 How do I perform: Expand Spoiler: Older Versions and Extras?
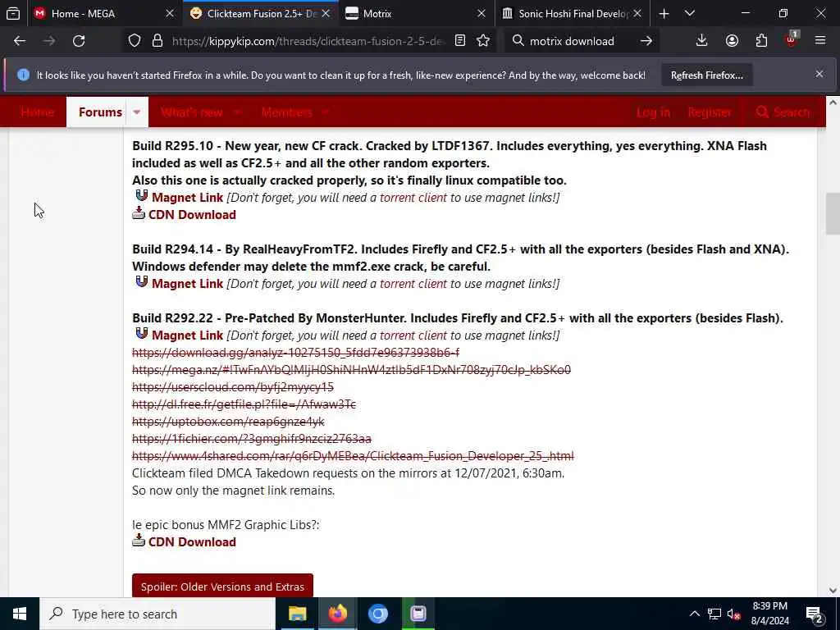coord(222,586)
